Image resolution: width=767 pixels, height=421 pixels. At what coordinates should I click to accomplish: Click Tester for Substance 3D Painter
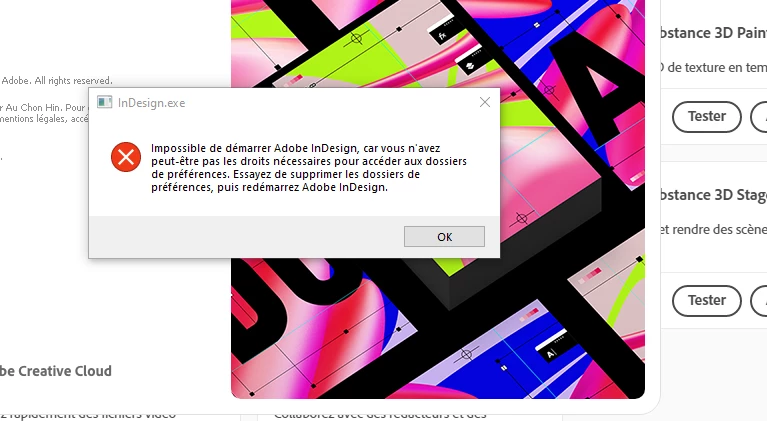pos(706,116)
